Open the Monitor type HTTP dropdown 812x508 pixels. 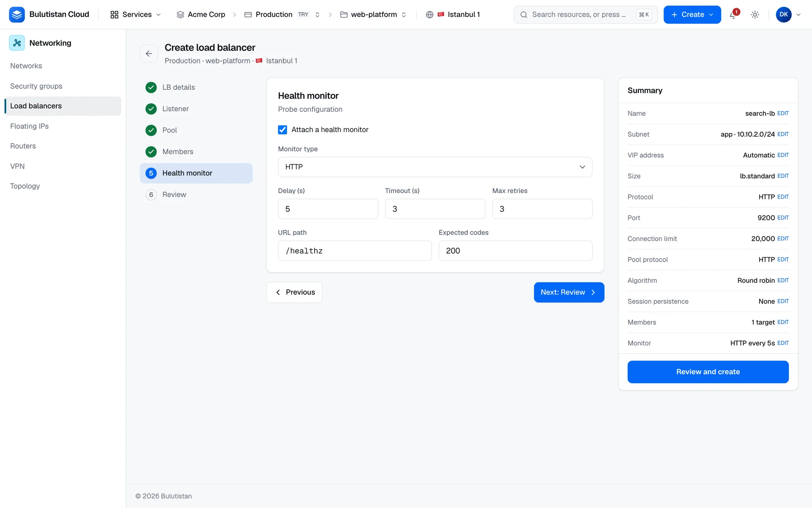pos(435,167)
